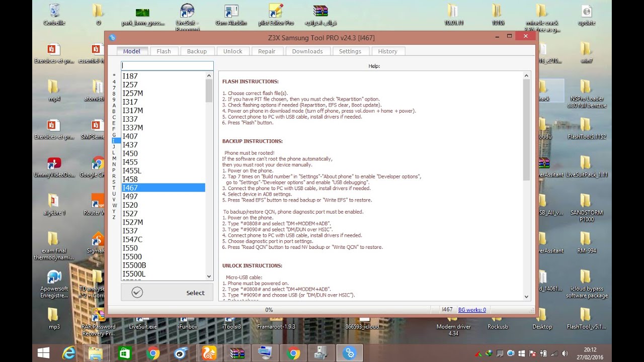Open the Corbeille recycle bin icon
The height and width of the screenshot is (362, 644).
click(54, 15)
